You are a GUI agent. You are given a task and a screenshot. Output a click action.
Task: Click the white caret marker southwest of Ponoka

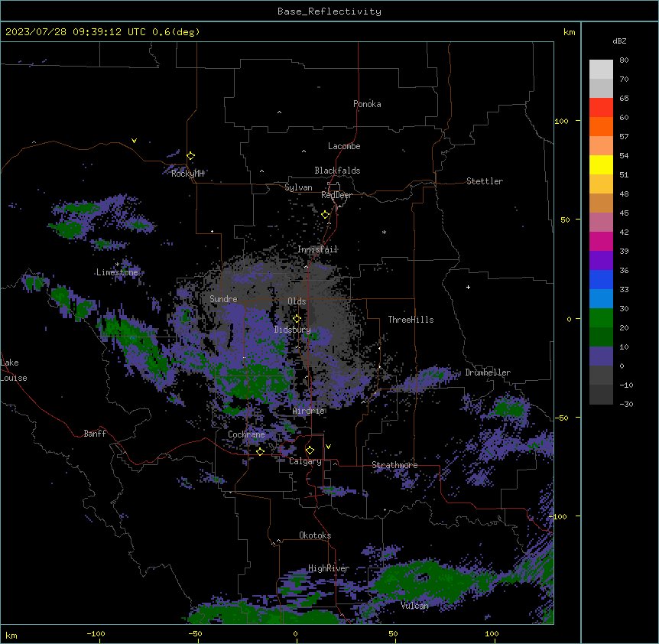[279, 112]
